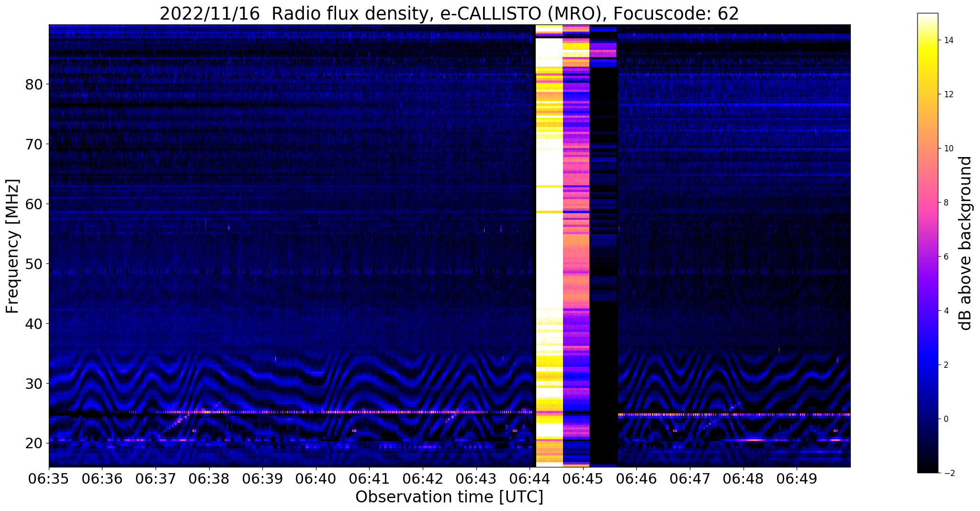Click the 70 MHz frequency tick label

[34, 144]
